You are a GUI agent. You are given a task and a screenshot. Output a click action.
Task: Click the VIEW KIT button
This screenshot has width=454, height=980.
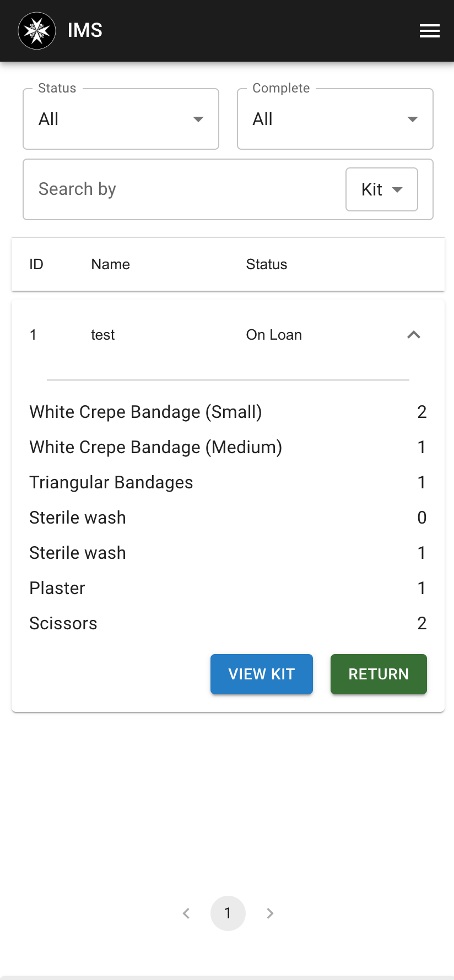click(x=262, y=674)
